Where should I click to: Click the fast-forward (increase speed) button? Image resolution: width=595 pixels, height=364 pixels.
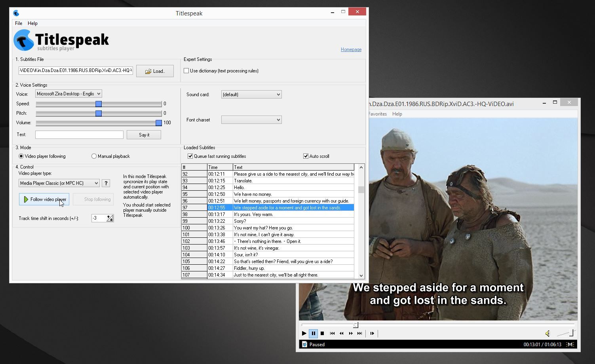(350, 334)
